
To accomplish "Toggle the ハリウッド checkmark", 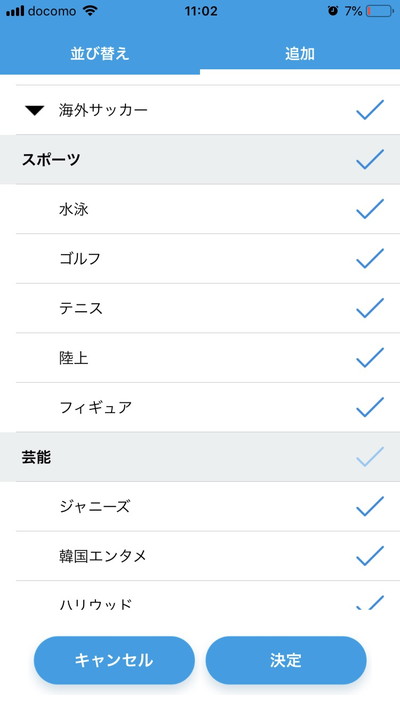I will click(x=370, y=603).
